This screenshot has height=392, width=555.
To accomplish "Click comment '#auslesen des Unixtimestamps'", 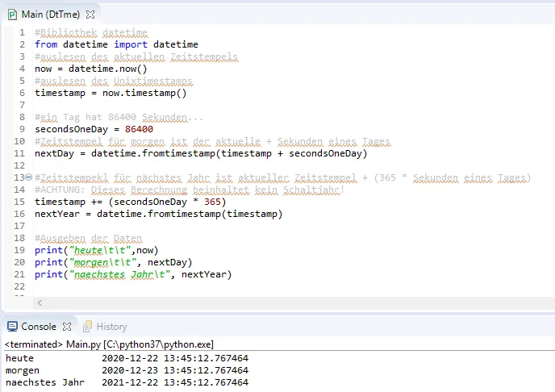I will pos(114,81).
